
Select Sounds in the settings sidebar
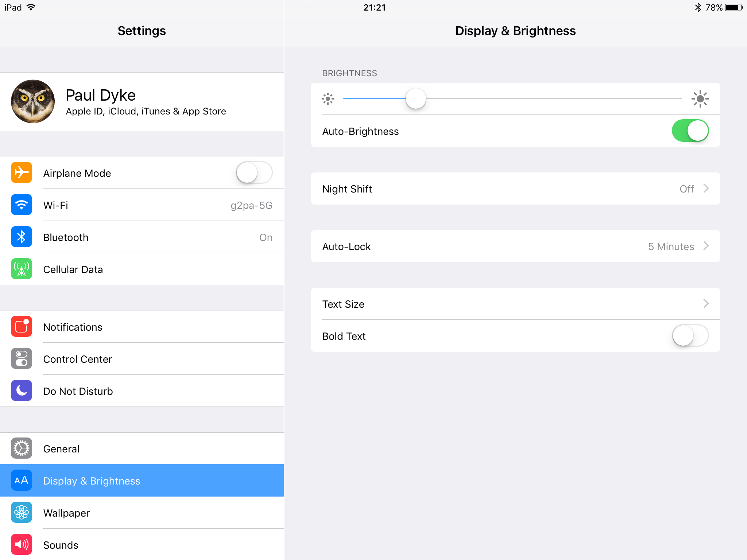click(61, 545)
